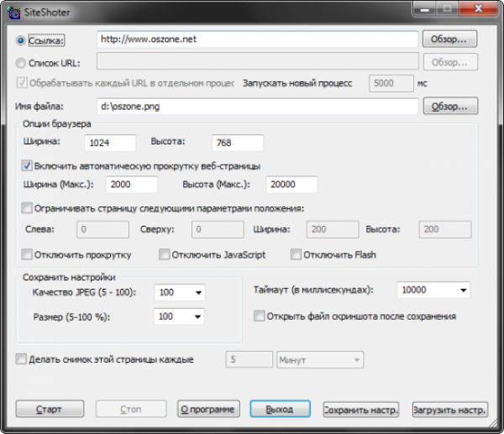Close the SiteShoter window
The image size is (504, 434).
click(478, 9)
